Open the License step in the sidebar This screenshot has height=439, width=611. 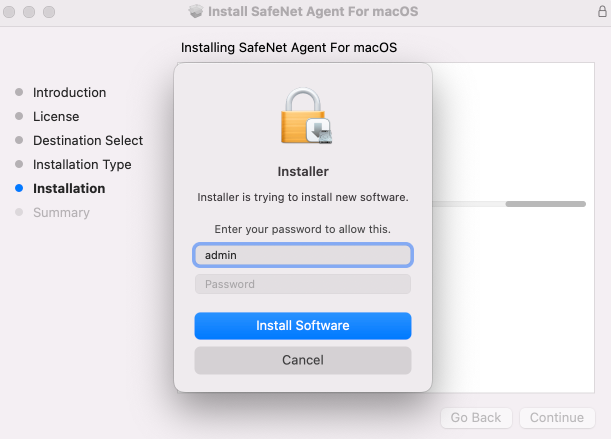56,116
